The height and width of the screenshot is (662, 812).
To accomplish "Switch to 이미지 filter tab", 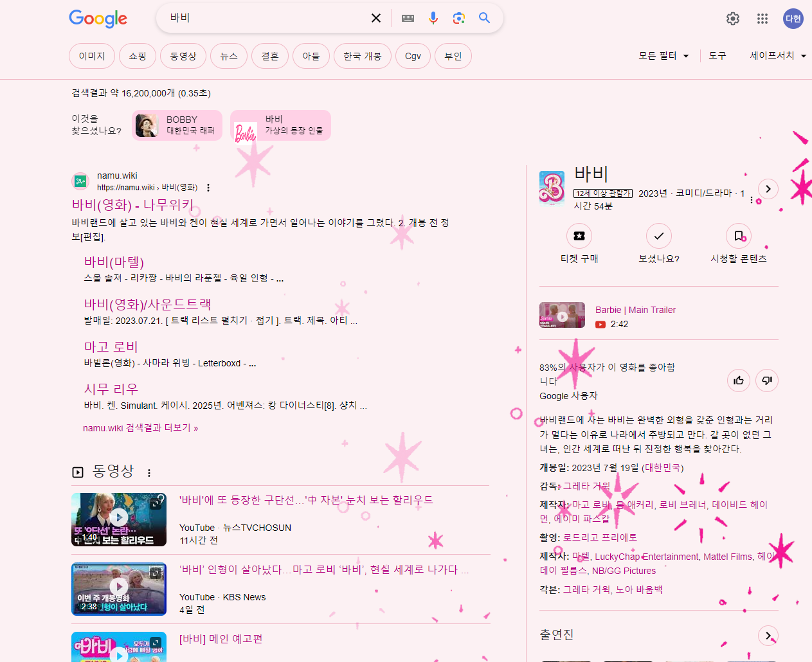I will coord(92,56).
